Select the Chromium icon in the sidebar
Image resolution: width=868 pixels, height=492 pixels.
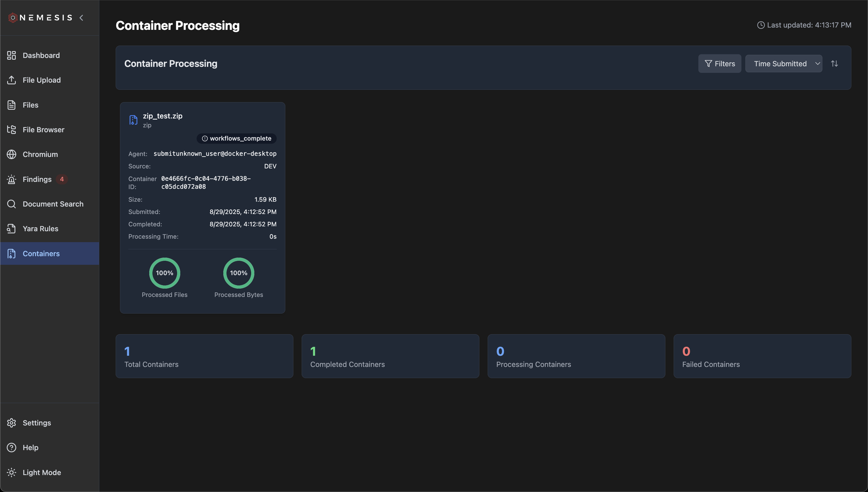(11, 154)
